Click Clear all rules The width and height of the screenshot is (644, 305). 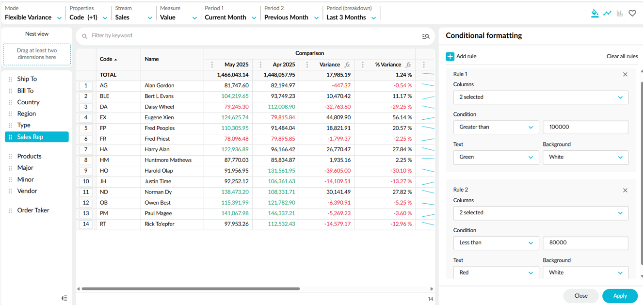[622, 56]
